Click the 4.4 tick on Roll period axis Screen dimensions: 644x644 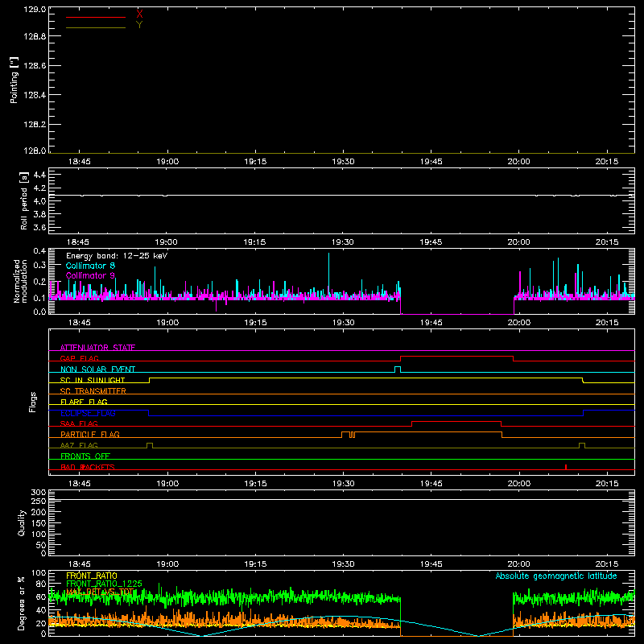pyautogui.click(x=39, y=175)
